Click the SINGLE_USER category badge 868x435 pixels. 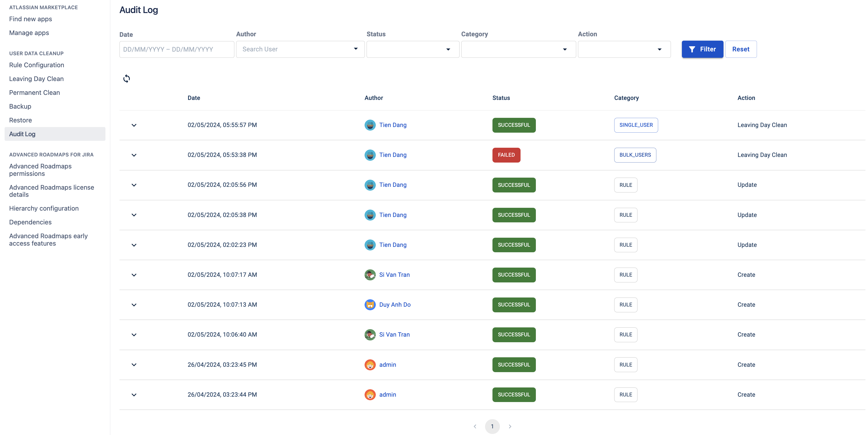point(635,125)
